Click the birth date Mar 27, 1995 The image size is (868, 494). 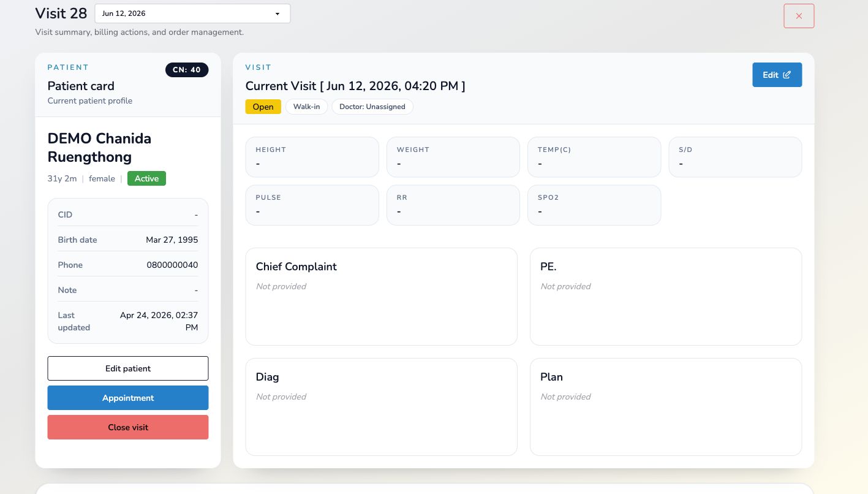tap(172, 240)
